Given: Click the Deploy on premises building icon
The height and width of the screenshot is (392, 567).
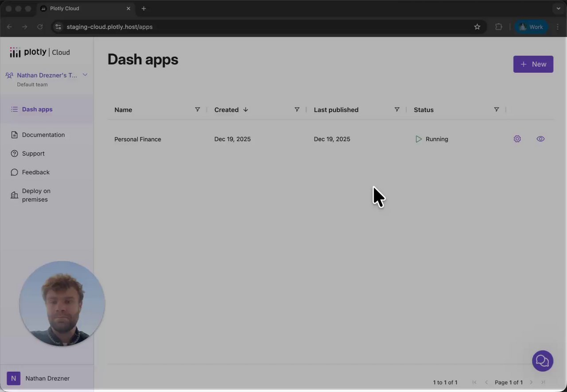Looking at the screenshot, I should (x=14, y=195).
